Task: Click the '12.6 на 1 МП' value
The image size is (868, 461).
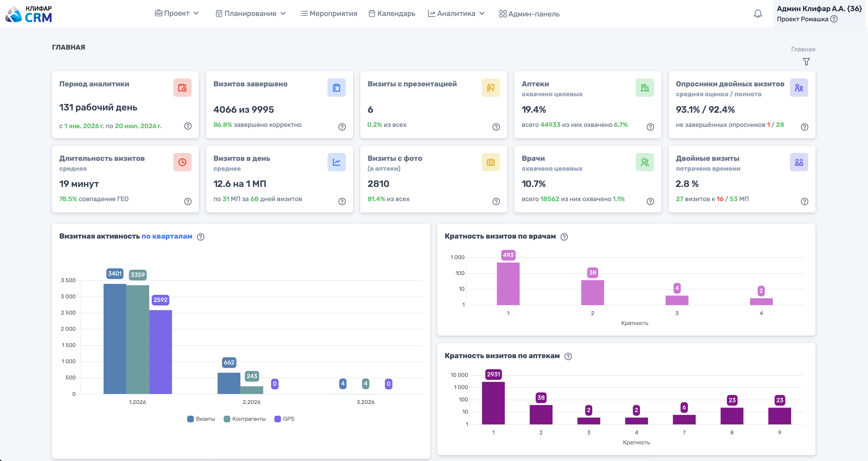Action: click(240, 184)
